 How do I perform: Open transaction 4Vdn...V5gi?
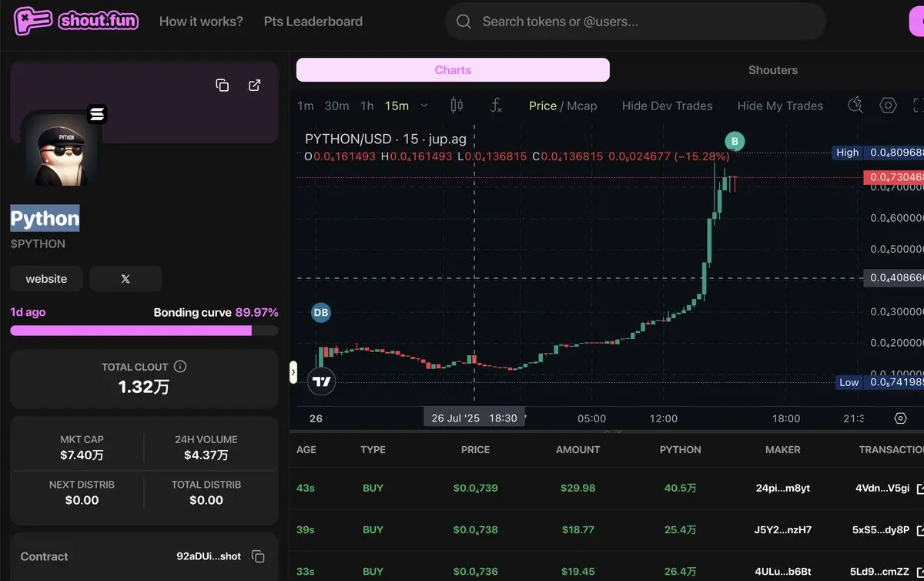pos(882,488)
